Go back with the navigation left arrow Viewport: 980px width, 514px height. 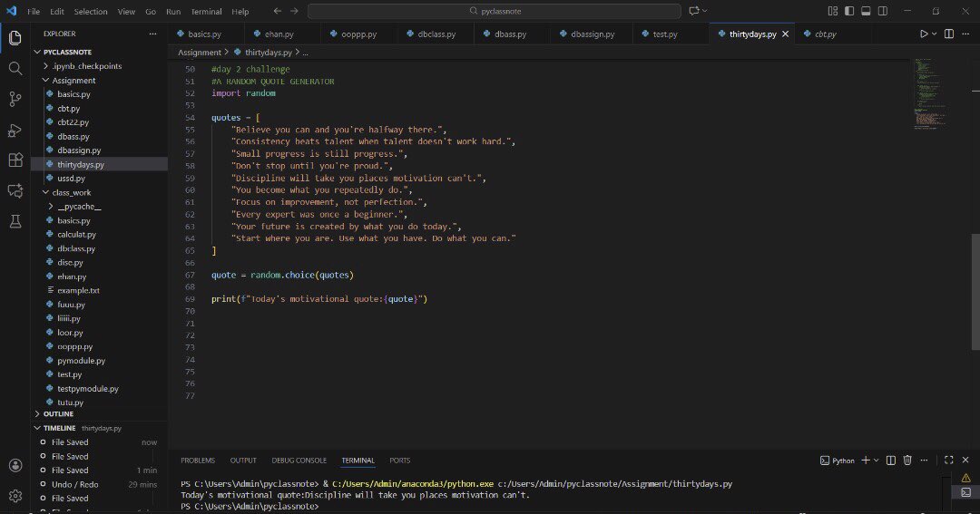pos(278,11)
